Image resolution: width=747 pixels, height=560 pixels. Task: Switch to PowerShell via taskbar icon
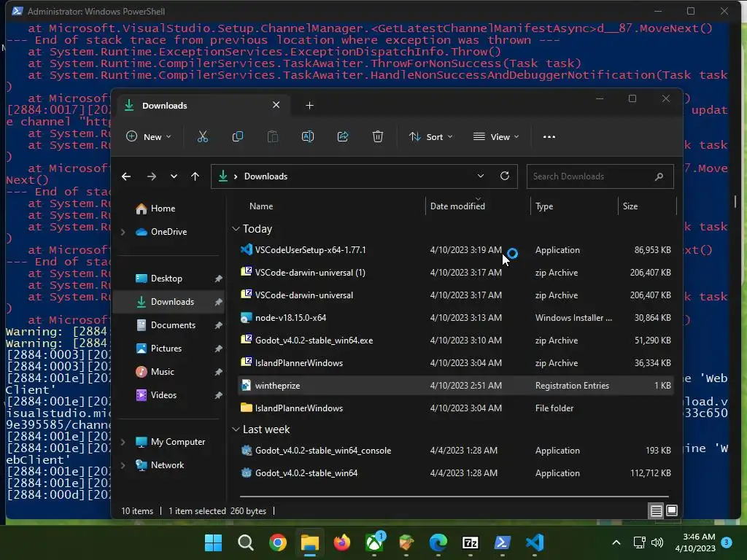pos(502,542)
